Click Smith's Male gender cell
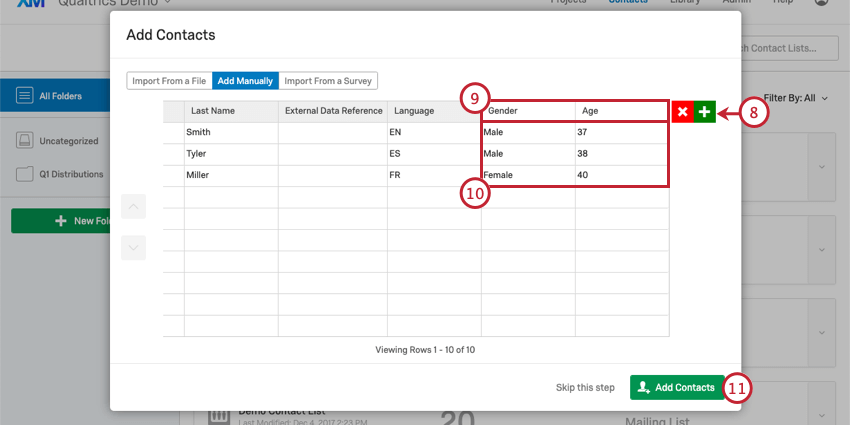Screen dimensions: 850x425 [529, 132]
